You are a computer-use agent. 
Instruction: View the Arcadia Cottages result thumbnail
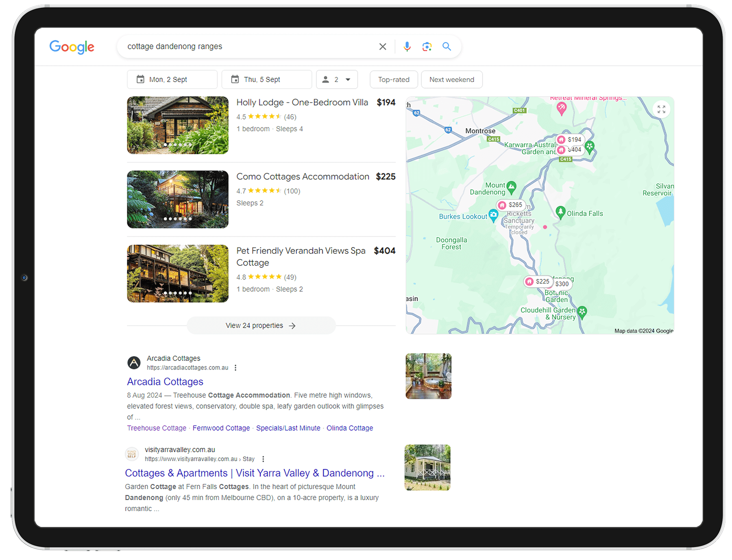tap(429, 376)
